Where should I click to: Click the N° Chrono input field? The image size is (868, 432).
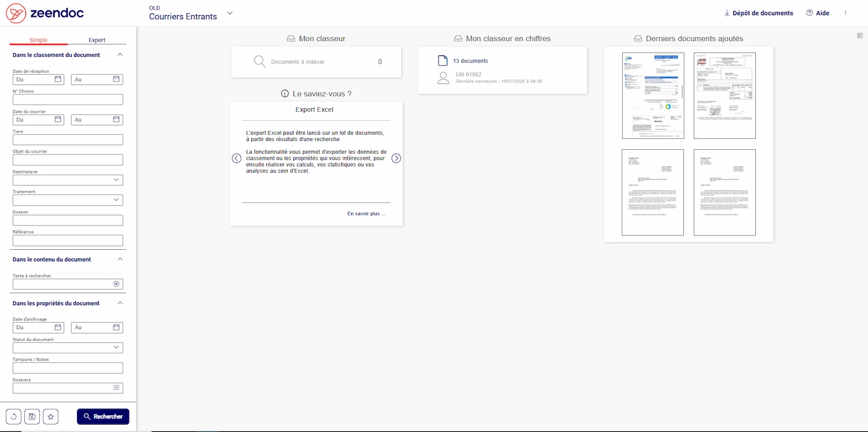68,99
